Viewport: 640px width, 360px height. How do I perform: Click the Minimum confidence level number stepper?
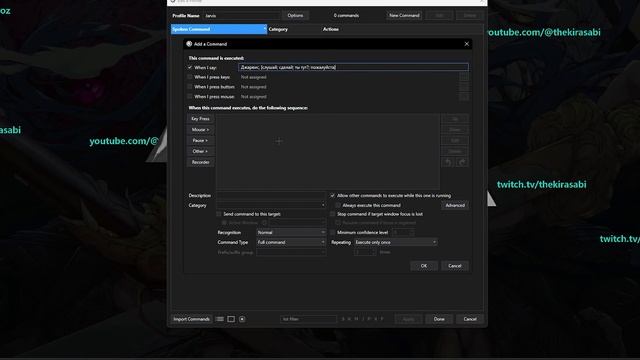[403, 232]
